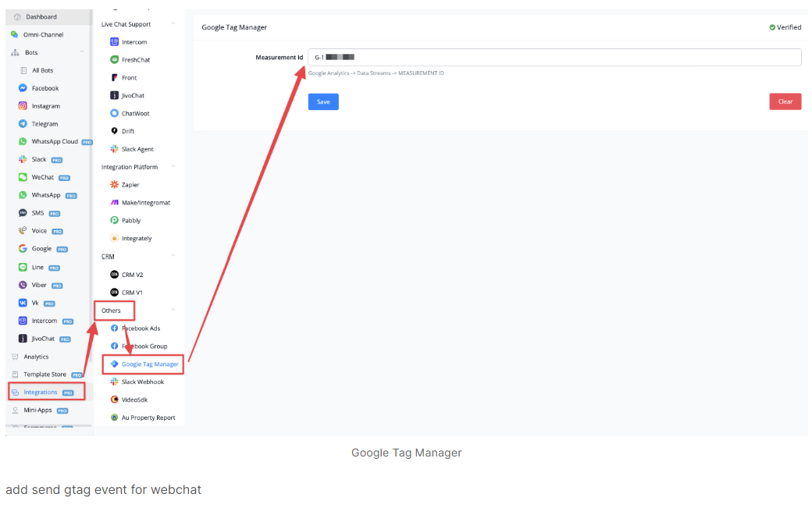
Task: Open the FreshChat icon
Action: click(x=115, y=60)
